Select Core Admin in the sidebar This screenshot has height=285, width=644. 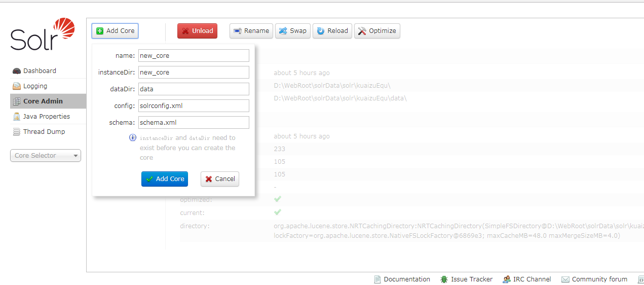pyautogui.click(x=48, y=101)
